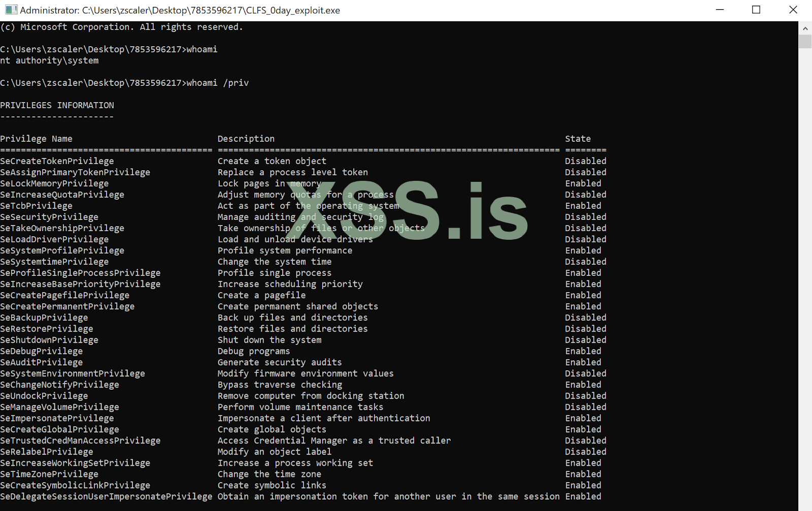812x511 pixels.
Task: Click the "nt authority\system" output line
Action: [x=49, y=60]
